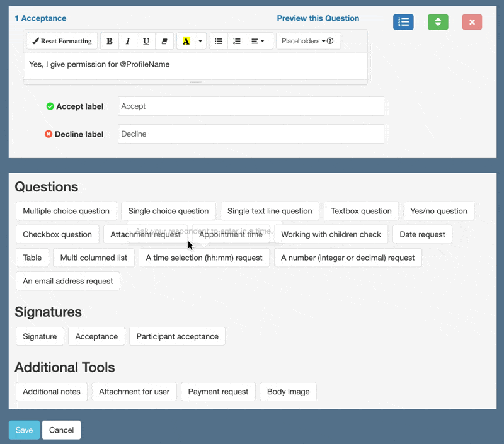
Task: Click the green check Accept label icon
Action: click(50, 106)
